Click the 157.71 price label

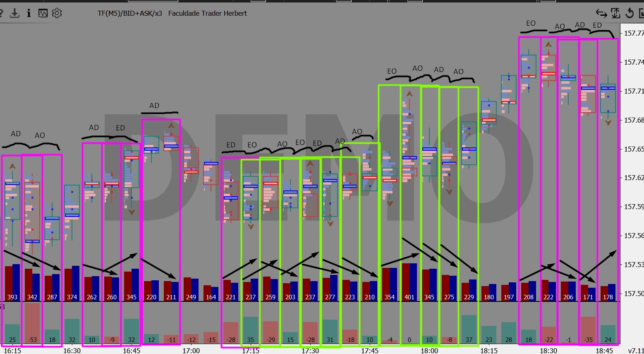pos(634,91)
